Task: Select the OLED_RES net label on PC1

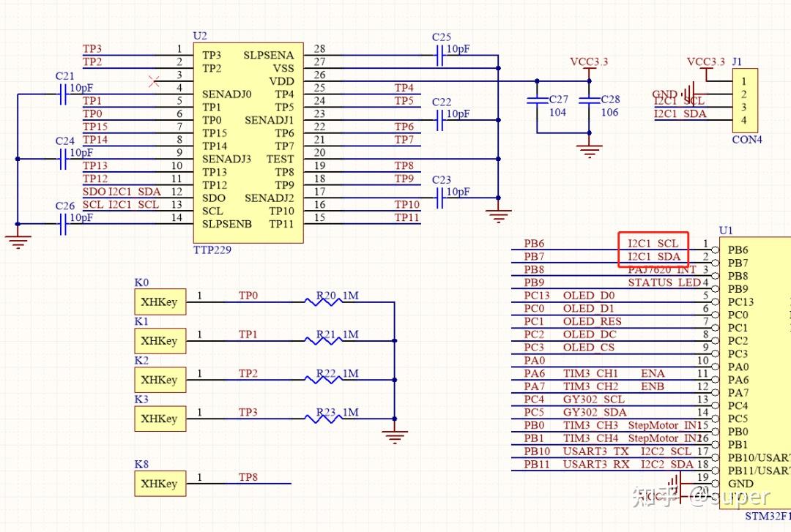Action: (x=590, y=321)
